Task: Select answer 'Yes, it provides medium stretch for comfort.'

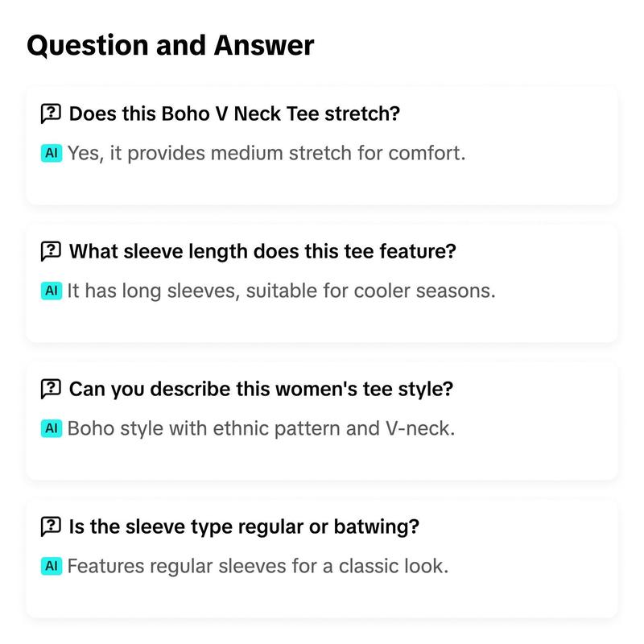Action: pyautogui.click(x=266, y=154)
